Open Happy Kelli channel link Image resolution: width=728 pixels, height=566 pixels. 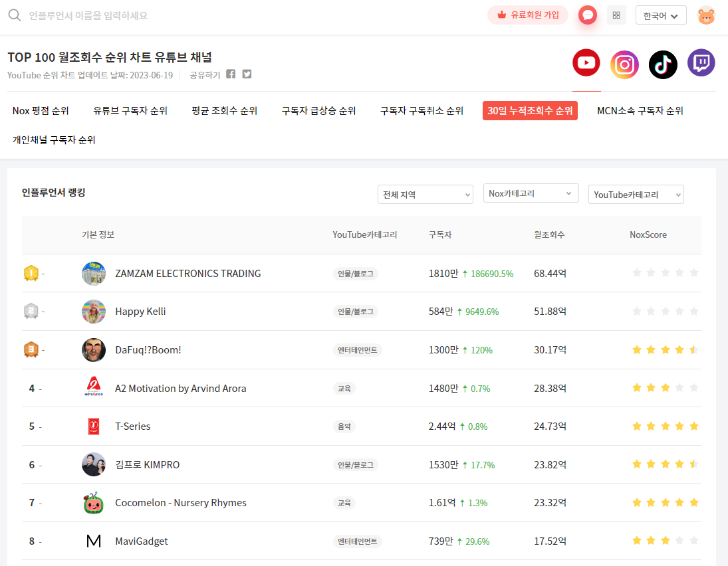(x=140, y=312)
